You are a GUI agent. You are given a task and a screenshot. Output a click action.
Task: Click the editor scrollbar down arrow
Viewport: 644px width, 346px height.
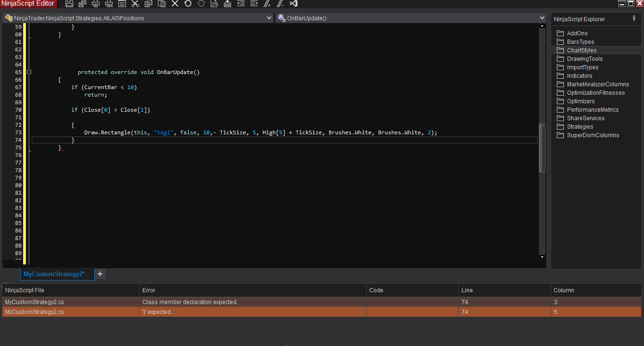[542, 257]
